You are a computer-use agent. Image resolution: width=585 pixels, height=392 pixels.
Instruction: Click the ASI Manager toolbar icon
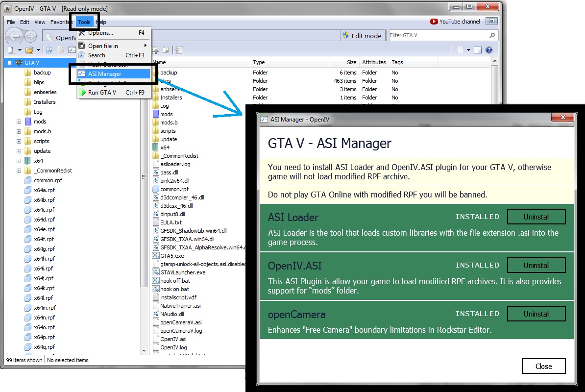(x=72, y=50)
